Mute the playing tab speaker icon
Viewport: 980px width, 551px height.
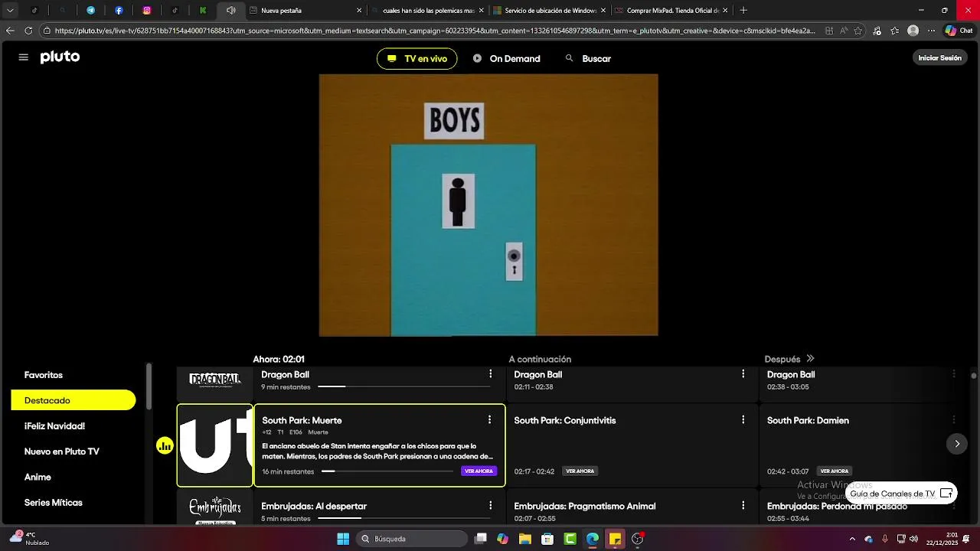pos(230,11)
